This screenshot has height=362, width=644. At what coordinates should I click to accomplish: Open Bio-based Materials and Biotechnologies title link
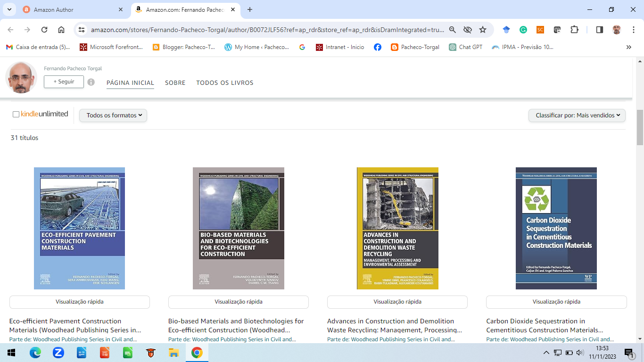236,326
